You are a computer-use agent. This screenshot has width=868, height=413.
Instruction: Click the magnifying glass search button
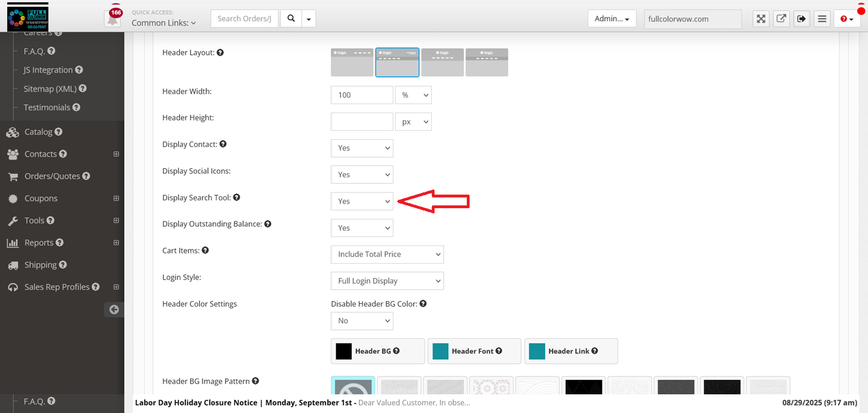click(x=290, y=19)
